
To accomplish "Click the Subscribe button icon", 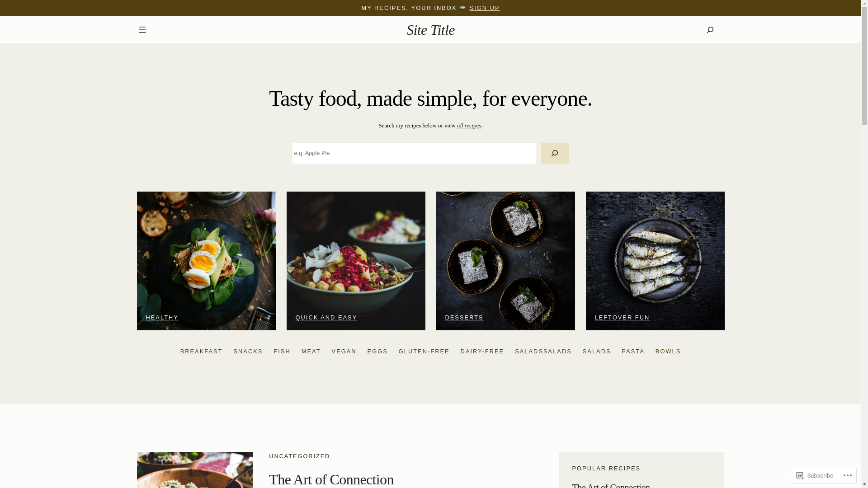I will [801, 475].
